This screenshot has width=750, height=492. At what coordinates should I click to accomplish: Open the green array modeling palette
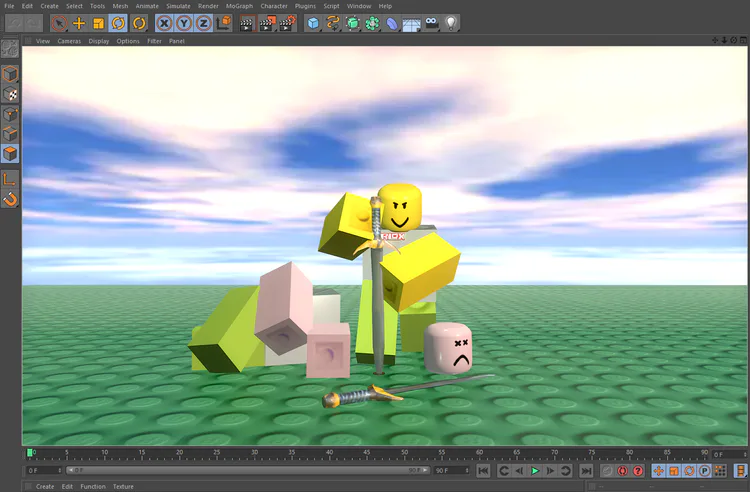(x=372, y=23)
